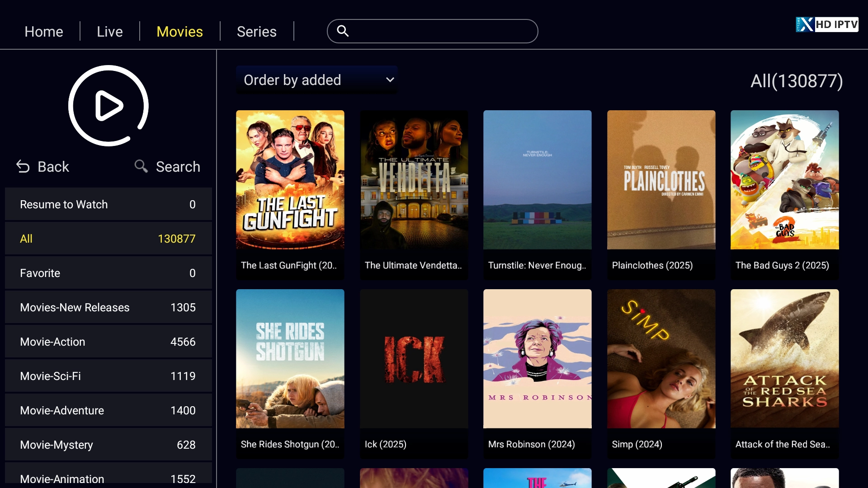Click the Back button label
This screenshot has width=868, height=488.
pos(53,167)
